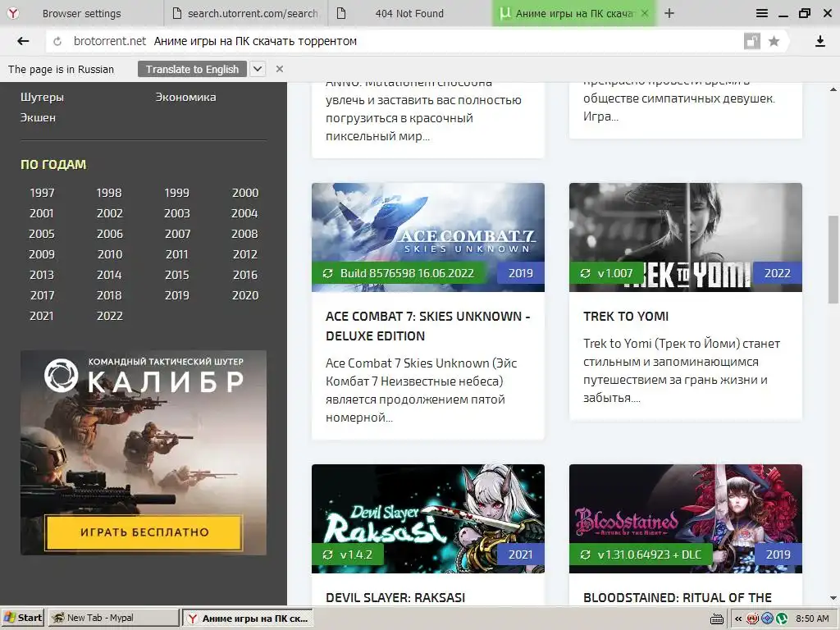Filter games by year 2010

(x=110, y=254)
